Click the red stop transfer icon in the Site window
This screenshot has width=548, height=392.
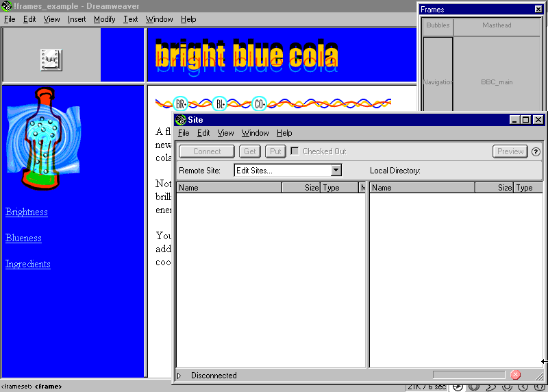[515, 375]
